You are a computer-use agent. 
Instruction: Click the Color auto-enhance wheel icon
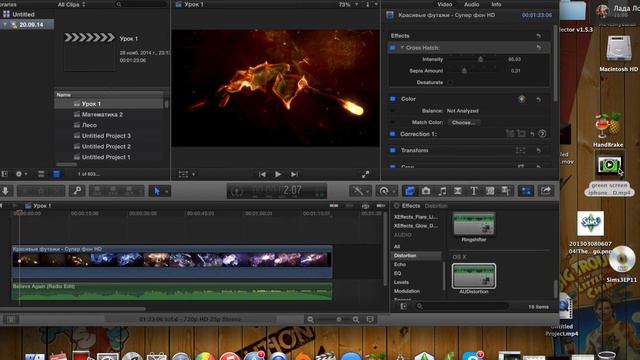[x=521, y=99]
